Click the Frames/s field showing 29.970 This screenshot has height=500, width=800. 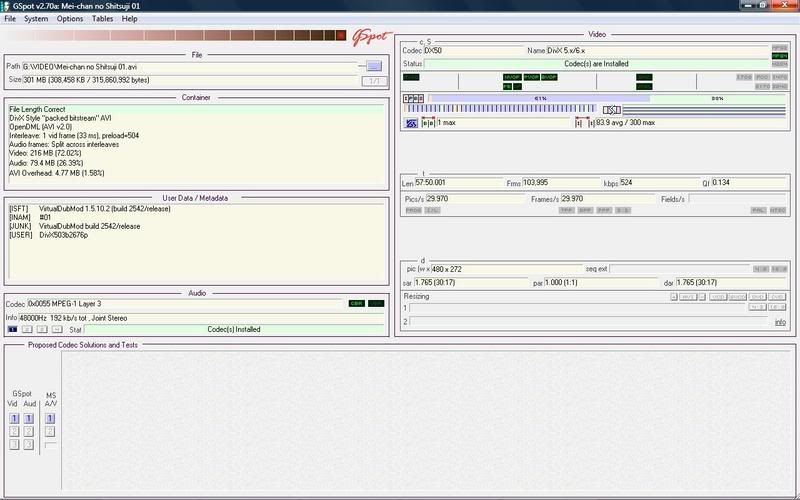click(608, 199)
